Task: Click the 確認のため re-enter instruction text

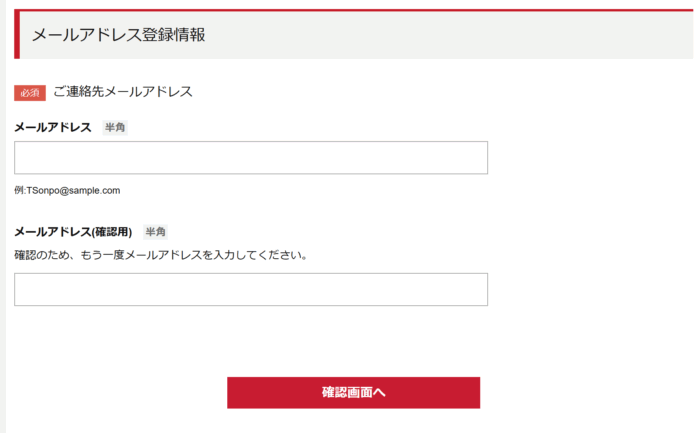Action: click(x=160, y=255)
